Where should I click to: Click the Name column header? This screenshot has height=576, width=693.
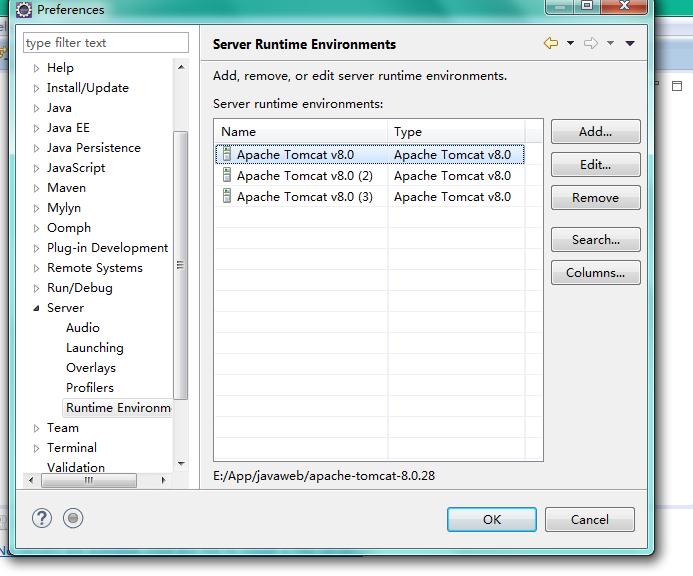click(x=301, y=131)
